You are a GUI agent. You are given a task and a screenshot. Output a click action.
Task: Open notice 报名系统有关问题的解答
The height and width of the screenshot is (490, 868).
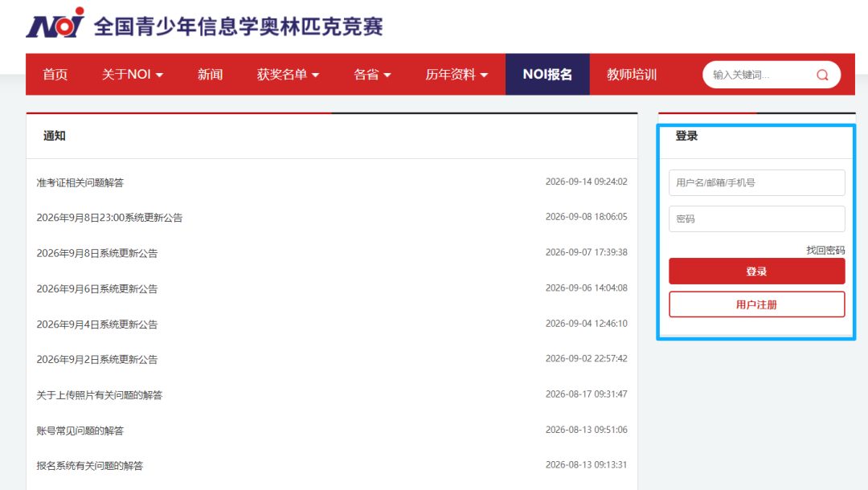tap(90, 466)
